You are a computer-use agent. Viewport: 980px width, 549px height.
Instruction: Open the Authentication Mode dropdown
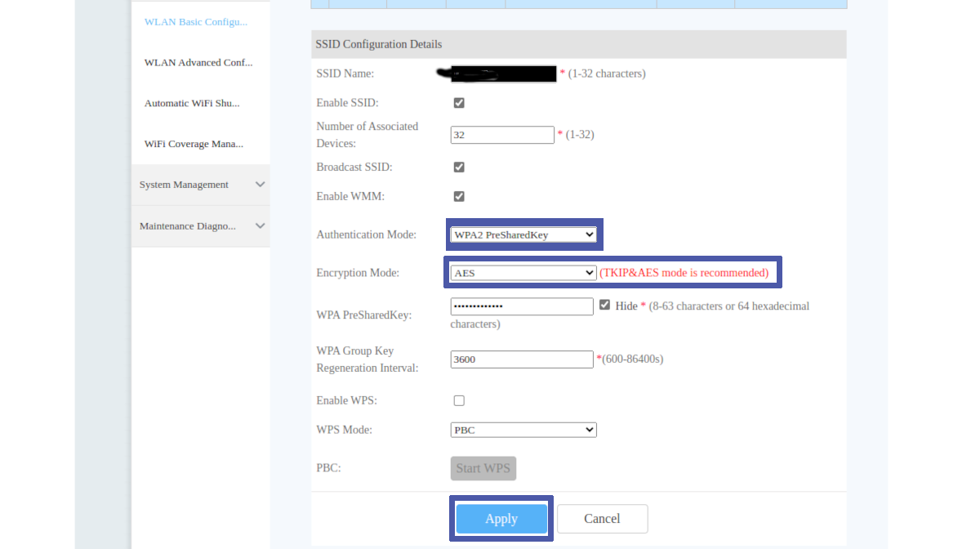click(523, 234)
